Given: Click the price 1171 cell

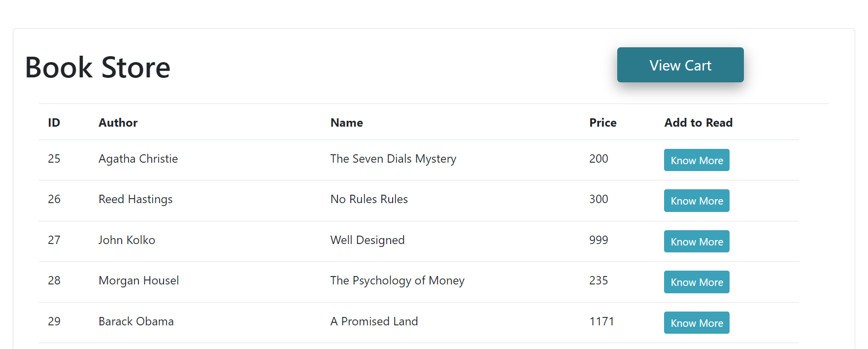Looking at the screenshot, I should [601, 321].
